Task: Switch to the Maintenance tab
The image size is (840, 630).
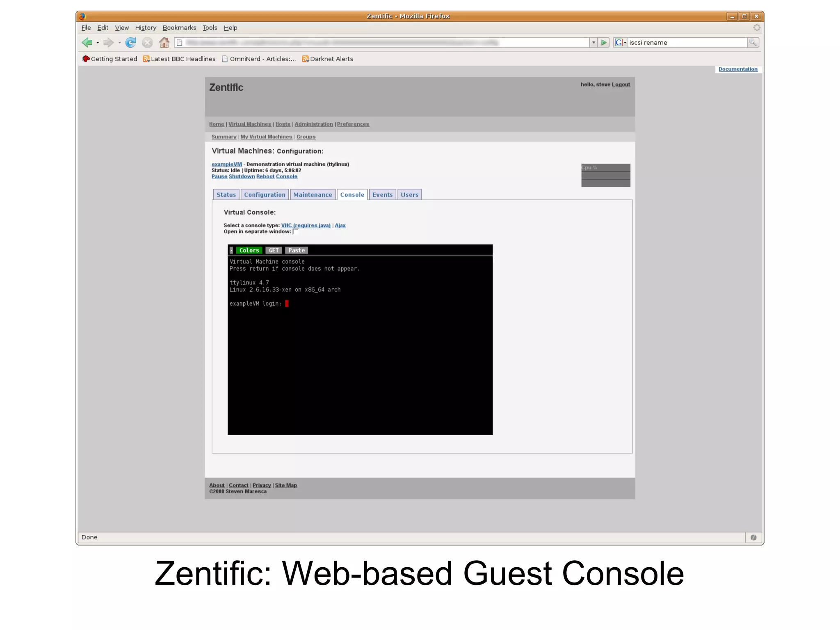Action: tap(313, 195)
